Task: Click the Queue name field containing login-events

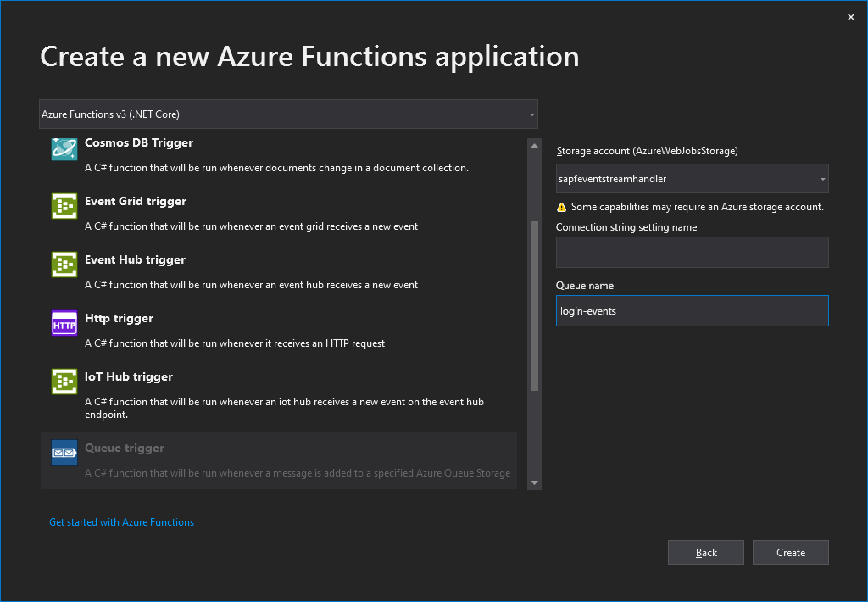Action: point(692,310)
